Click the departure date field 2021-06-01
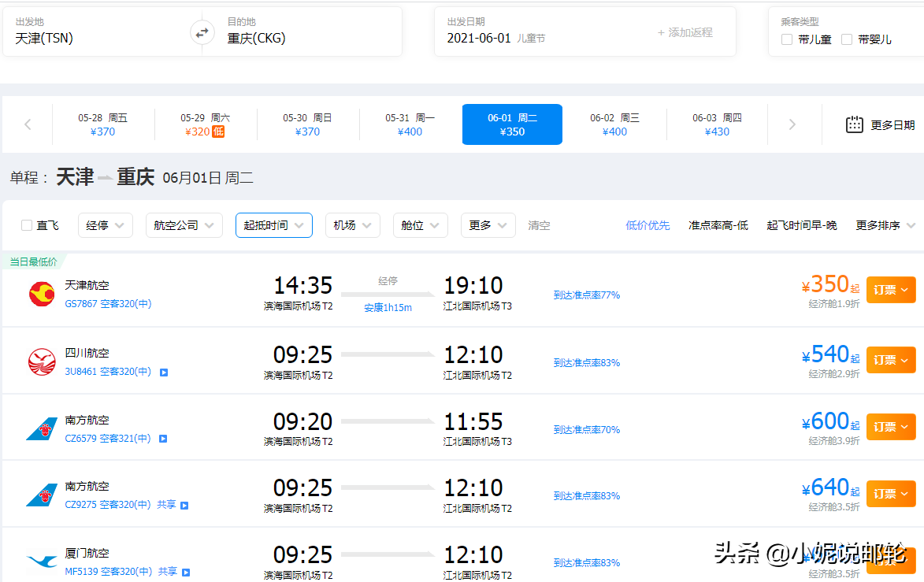This screenshot has height=582, width=924. click(479, 38)
